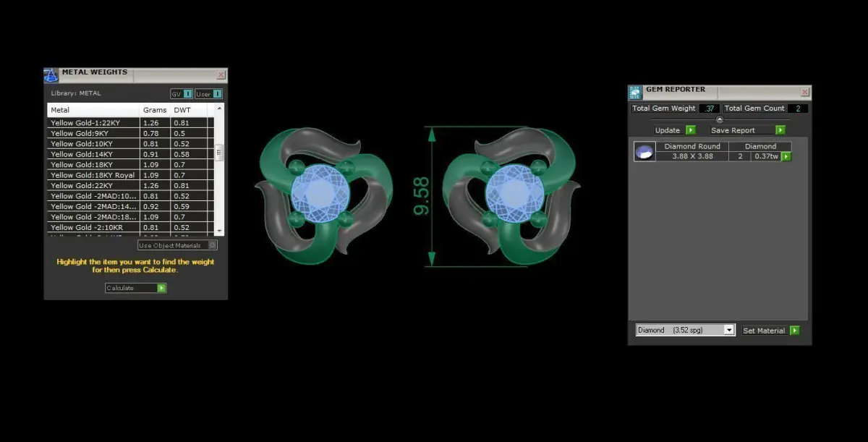The height and width of the screenshot is (442, 868).
Task: Click the metal list vertical scrollbar thumb
Action: click(220, 153)
